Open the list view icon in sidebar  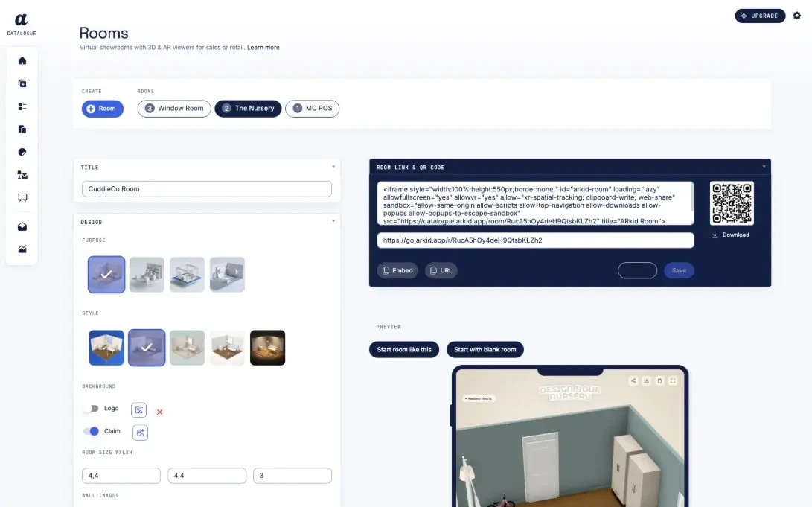[22, 106]
